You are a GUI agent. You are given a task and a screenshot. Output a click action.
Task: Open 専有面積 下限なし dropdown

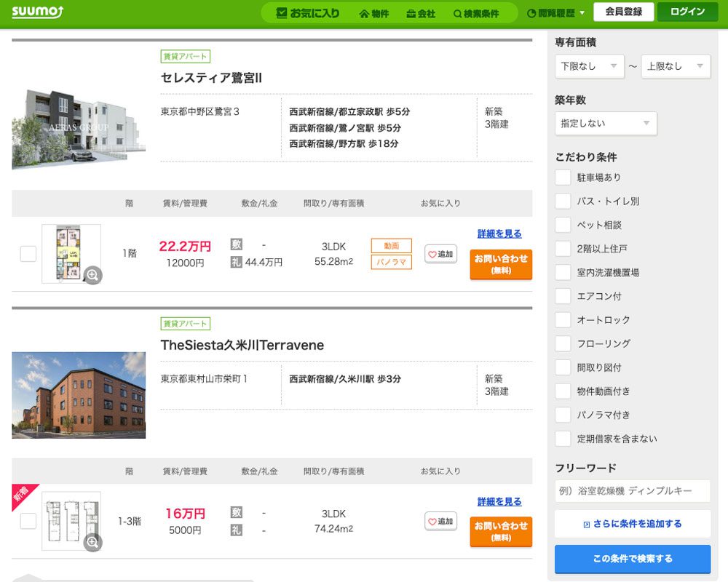[x=589, y=66]
